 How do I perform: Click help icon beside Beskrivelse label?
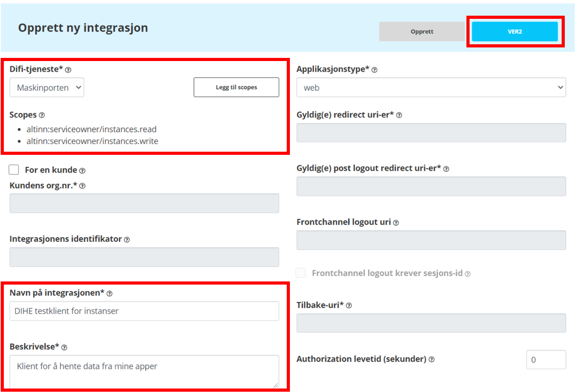[x=64, y=347]
